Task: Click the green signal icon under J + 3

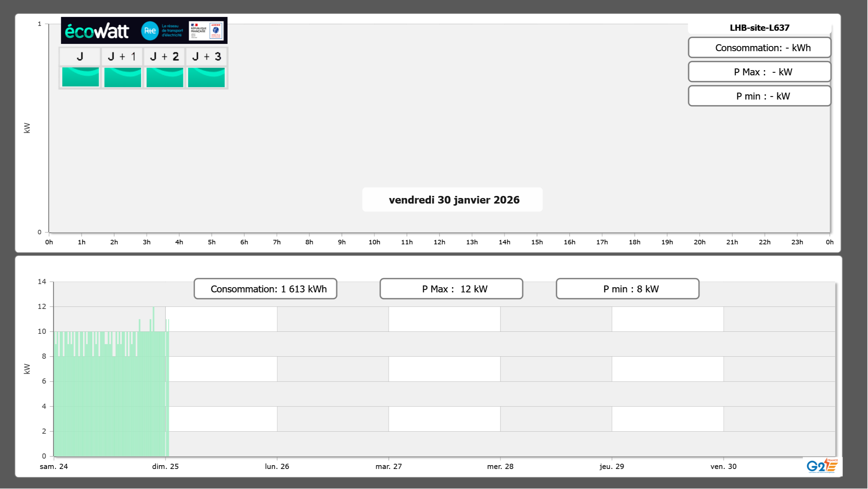Action: [x=206, y=77]
